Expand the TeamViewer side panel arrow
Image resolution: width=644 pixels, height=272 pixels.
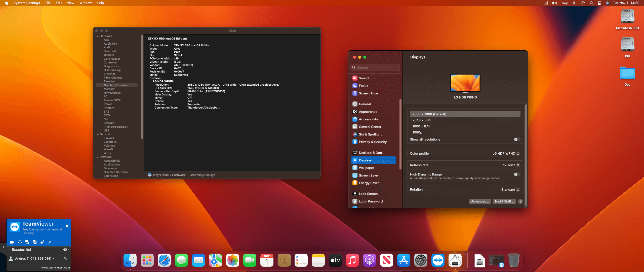[3, 247]
